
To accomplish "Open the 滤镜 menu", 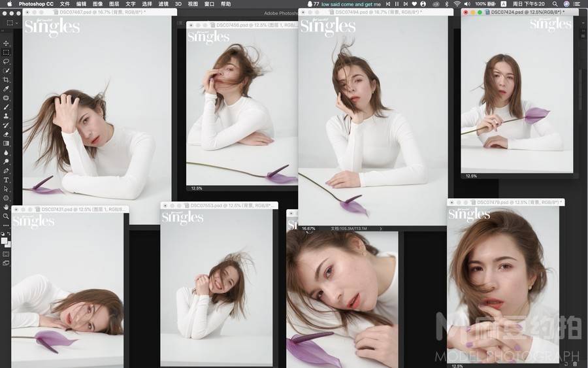I will click(x=163, y=4).
